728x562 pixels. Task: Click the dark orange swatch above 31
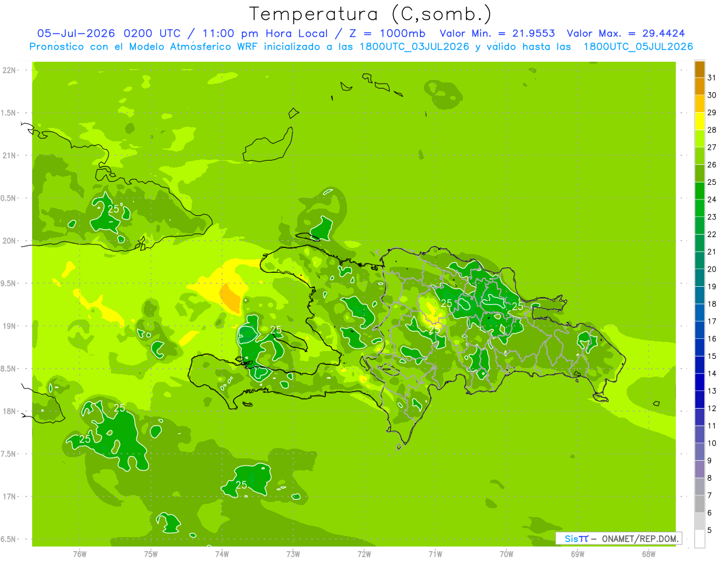point(699,69)
